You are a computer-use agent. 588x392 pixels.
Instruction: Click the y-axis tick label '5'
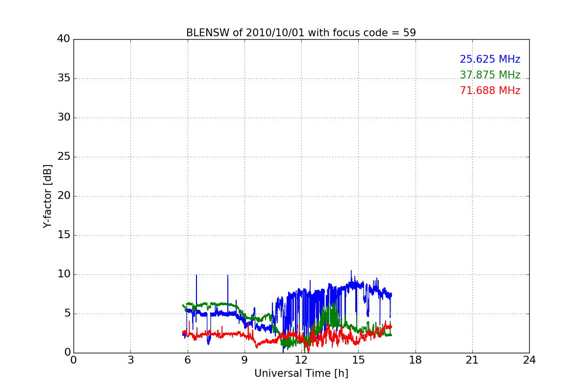[67, 314]
